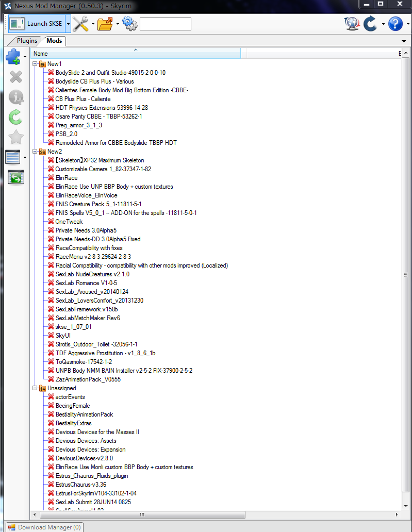Image resolution: width=412 pixels, height=532 pixels.
Task: Collapse the Unassigned category
Action: [x=35, y=388]
